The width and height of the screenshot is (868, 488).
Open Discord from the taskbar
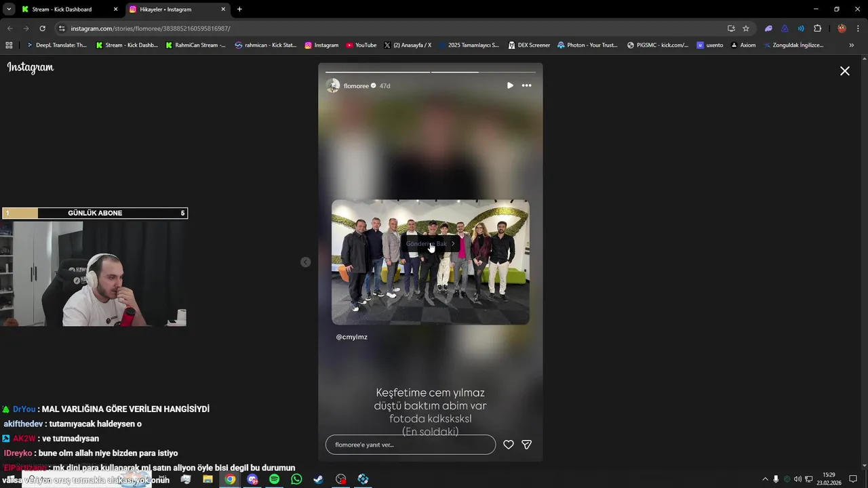pos(252,479)
